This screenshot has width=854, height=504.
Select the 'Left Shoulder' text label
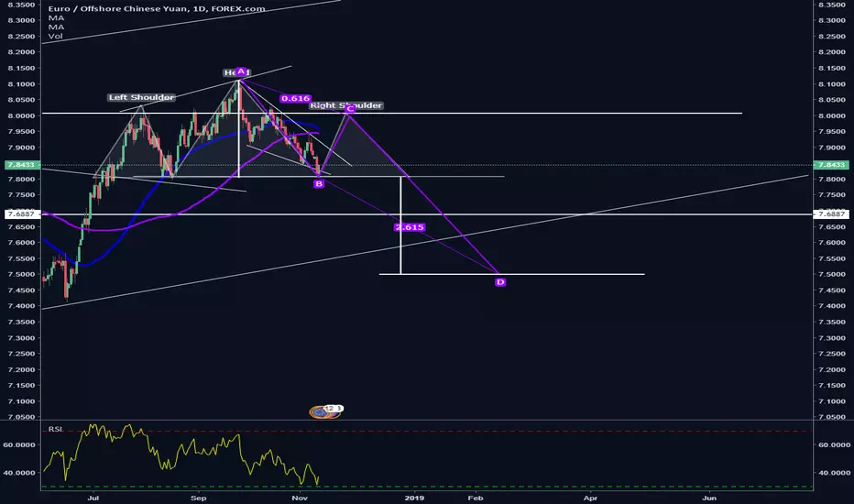pyautogui.click(x=141, y=97)
